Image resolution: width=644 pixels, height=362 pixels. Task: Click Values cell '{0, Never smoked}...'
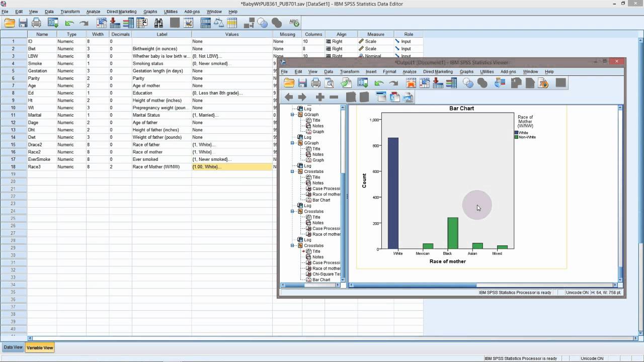[232, 63]
